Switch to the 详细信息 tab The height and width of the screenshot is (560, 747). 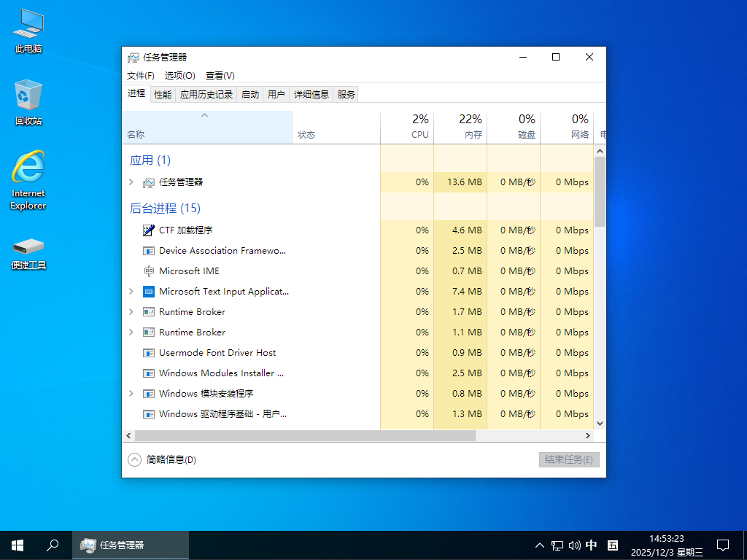(x=311, y=94)
